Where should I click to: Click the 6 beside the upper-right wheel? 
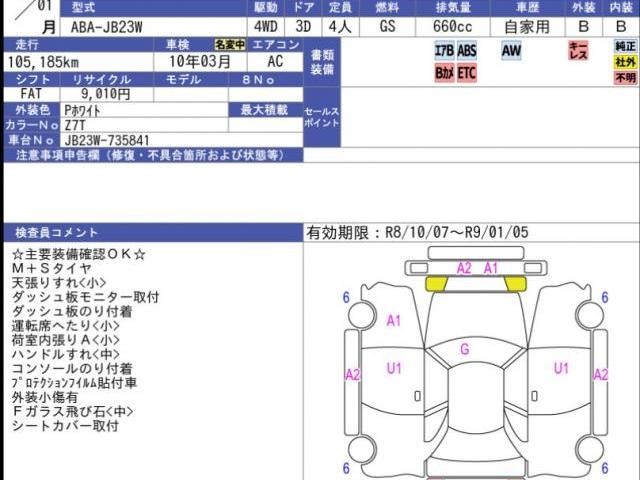tap(605, 298)
